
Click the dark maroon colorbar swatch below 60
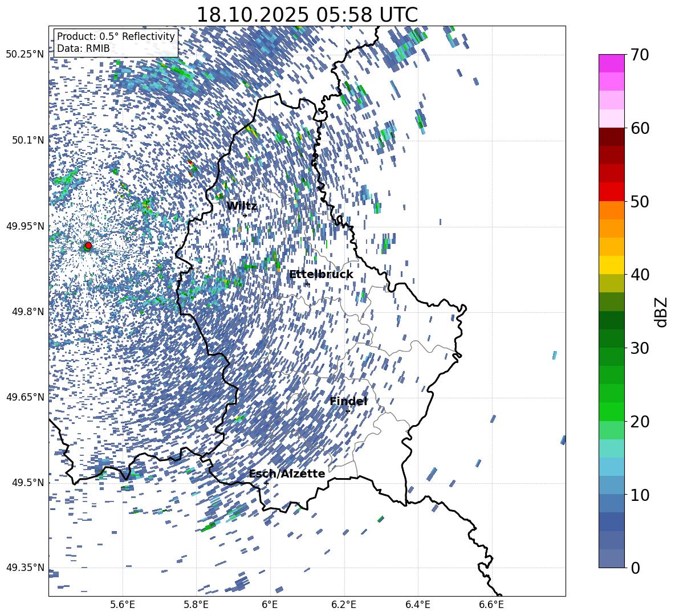click(611, 137)
